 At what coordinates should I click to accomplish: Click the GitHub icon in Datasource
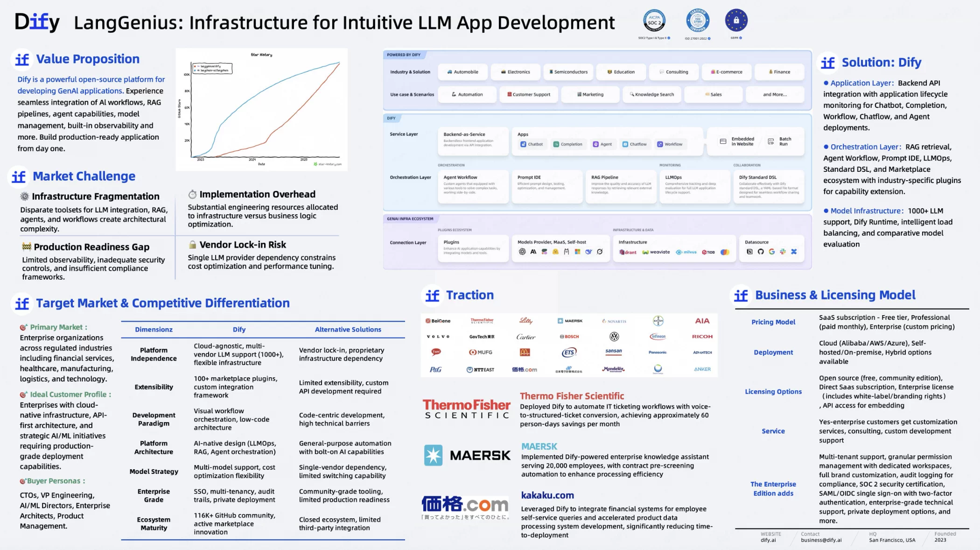pyautogui.click(x=761, y=252)
